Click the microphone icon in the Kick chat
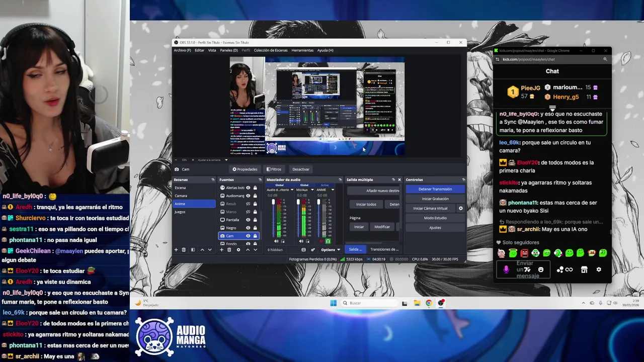This screenshot has width=644, height=362. tap(506, 269)
